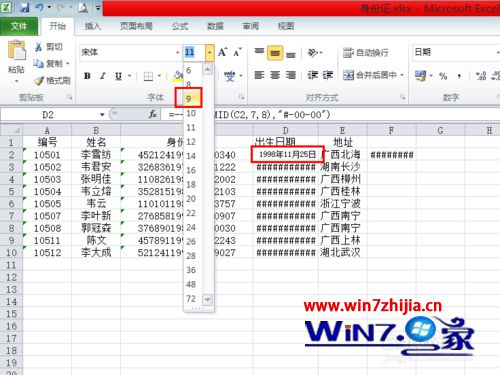This screenshot has height=375, width=500.
Task: Select font size 14 in the list
Action: click(x=193, y=156)
